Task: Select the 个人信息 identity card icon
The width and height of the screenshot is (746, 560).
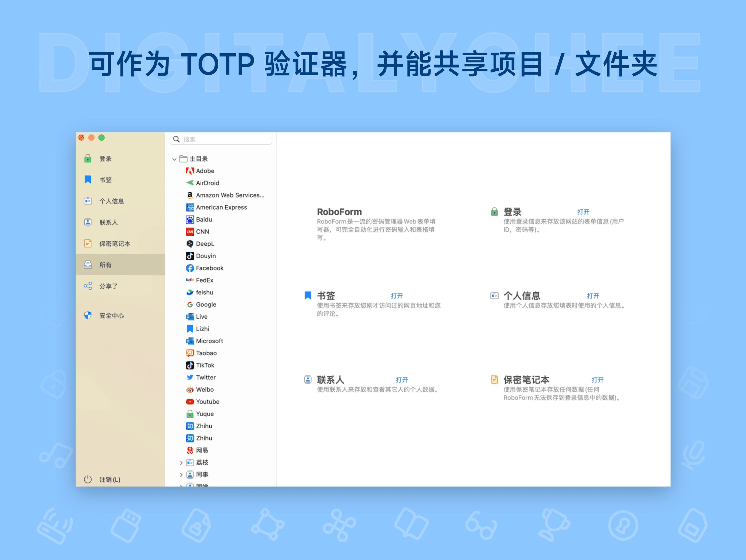Action: tap(88, 201)
